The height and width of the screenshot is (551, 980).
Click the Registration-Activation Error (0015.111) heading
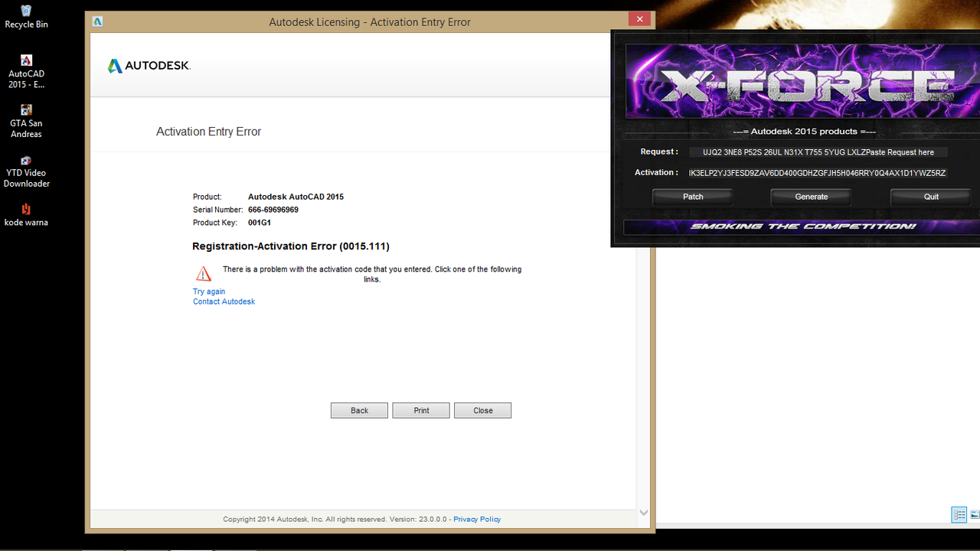291,246
